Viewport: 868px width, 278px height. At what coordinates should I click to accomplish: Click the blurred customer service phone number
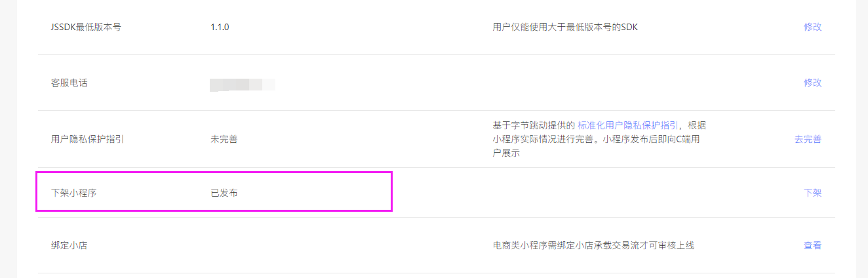point(242,84)
